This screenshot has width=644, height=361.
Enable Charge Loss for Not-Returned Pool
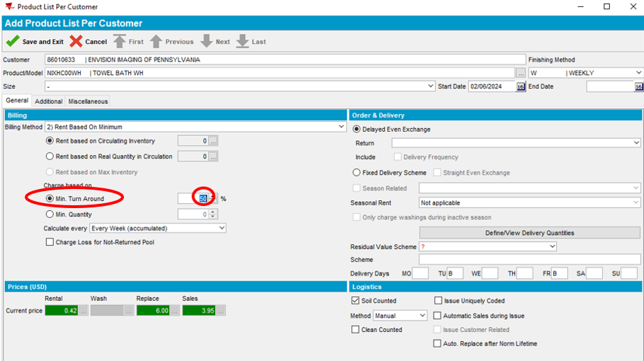pos(50,242)
